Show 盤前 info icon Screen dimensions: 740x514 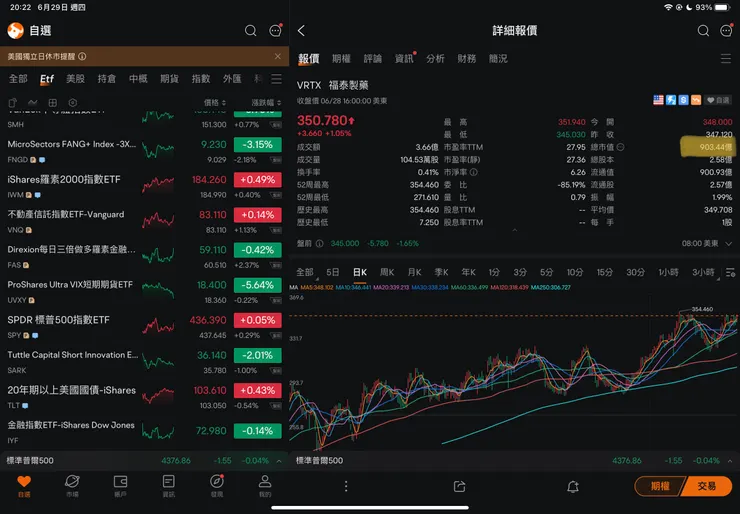point(320,244)
